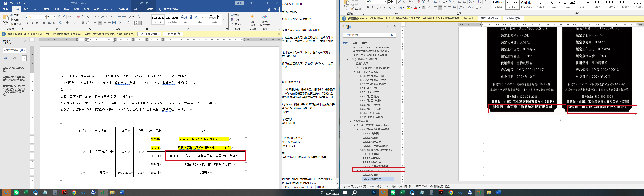
Task: Open the 文件 menu in 文档1 Word
Action: coord(5,9)
